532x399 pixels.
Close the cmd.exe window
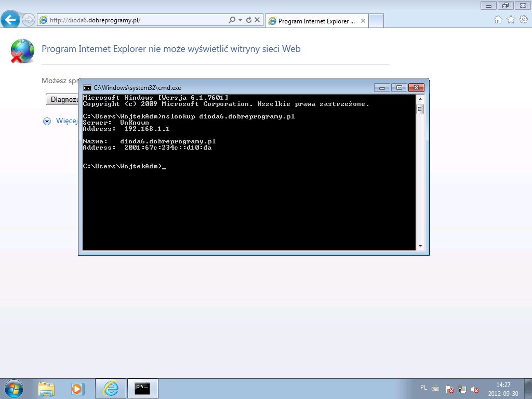pyautogui.click(x=416, y=87)
